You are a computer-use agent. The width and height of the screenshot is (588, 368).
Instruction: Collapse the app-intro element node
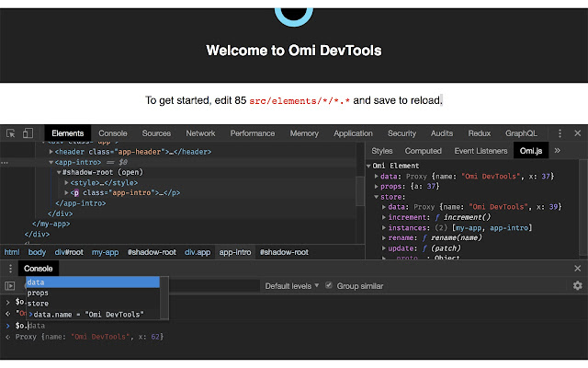click(x=51, y=162)
